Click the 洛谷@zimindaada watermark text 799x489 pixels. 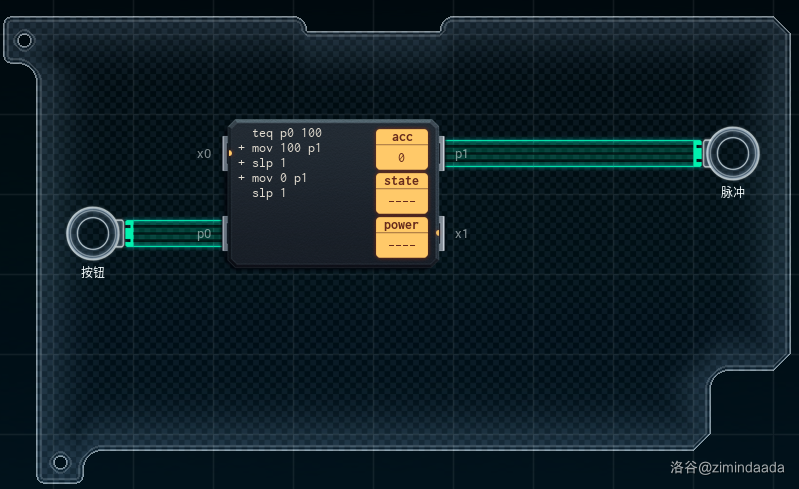tap(727, 467)
